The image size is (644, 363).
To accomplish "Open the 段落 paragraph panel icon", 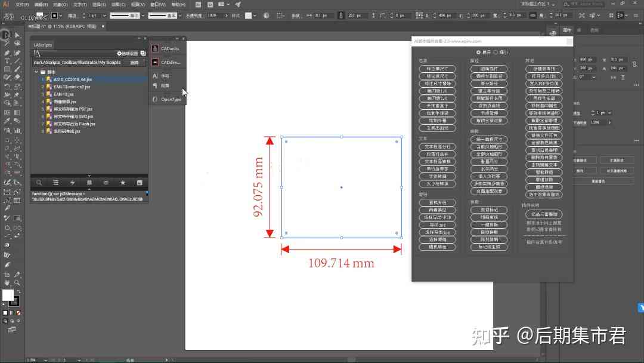I will (x=155, y=85).
